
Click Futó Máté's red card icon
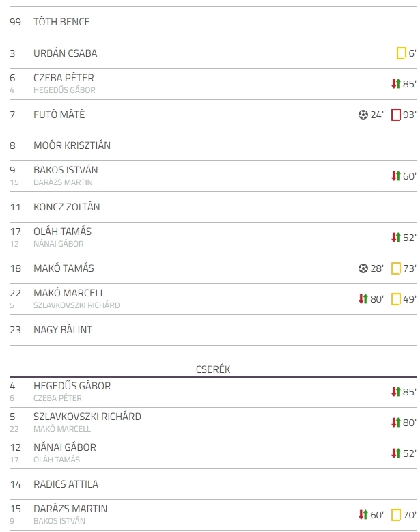(x=396, y=115)
